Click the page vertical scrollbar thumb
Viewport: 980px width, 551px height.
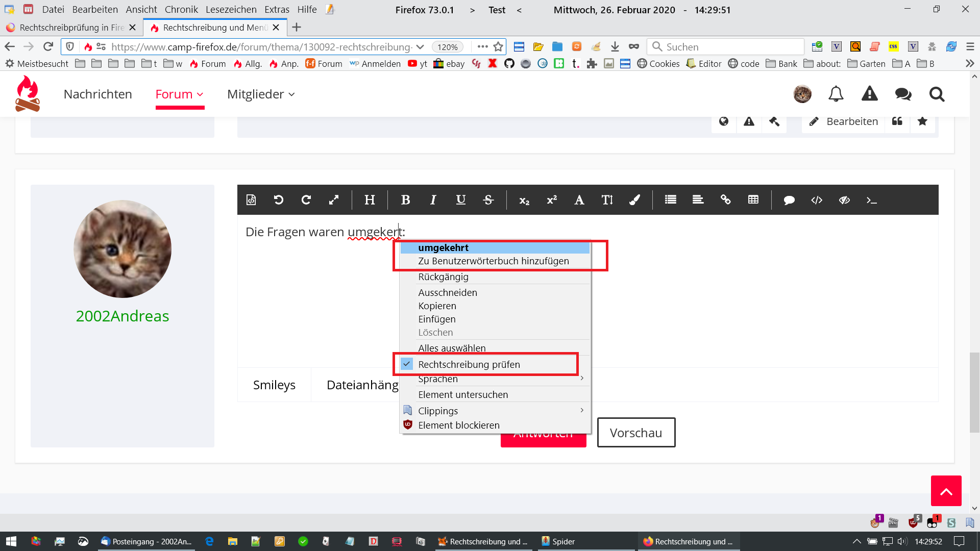point(974,392)
